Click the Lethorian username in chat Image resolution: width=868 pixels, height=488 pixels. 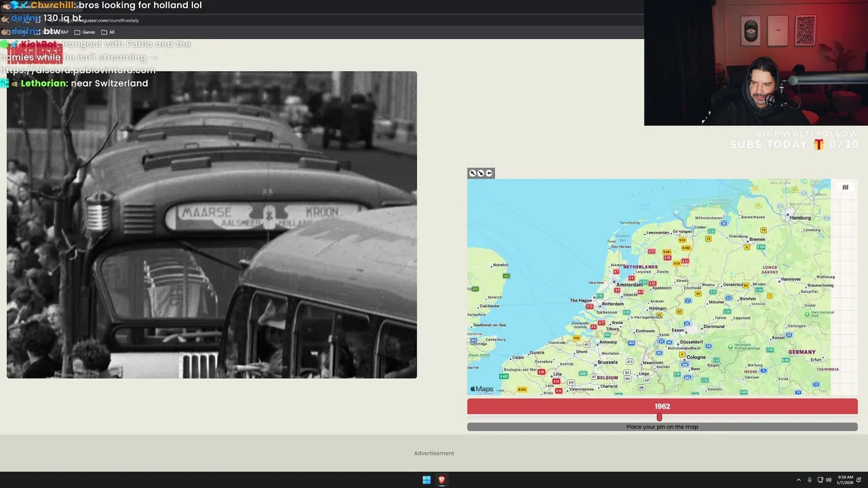44,83
